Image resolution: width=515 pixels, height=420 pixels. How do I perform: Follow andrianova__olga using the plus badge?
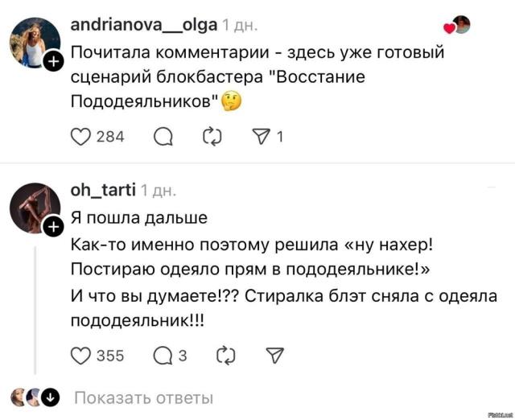54,60
